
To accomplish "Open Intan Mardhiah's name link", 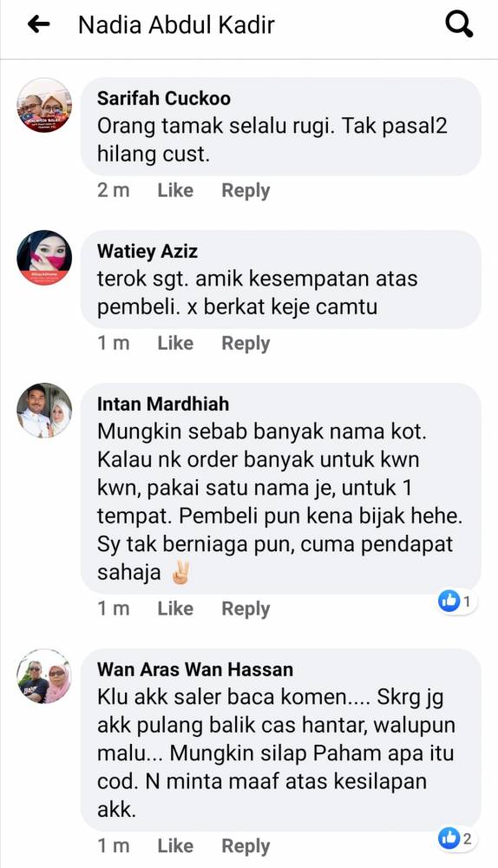I will [x=163, y=404].
